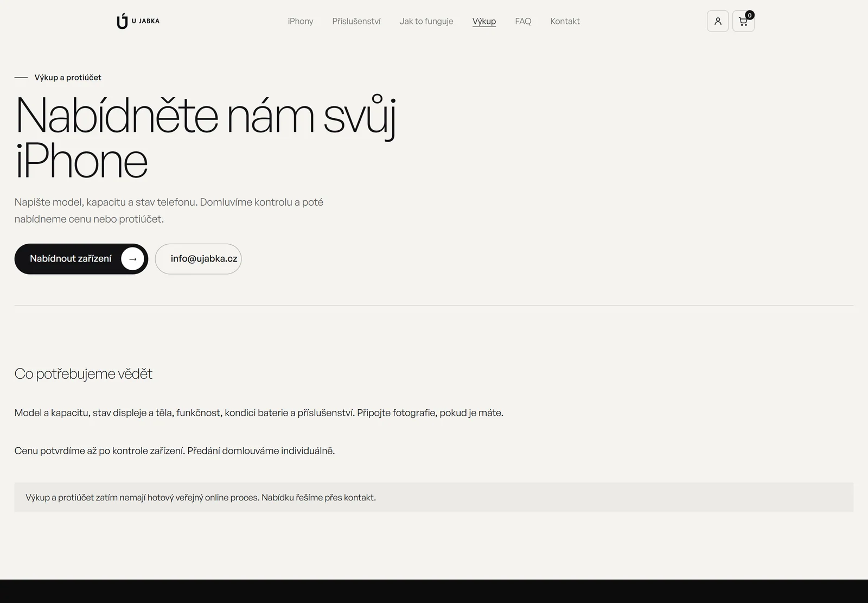The width and height of the screenshot is (868, 603).
Task: Click the info@ujabka.cz email button
Action: tap(198, 259)
